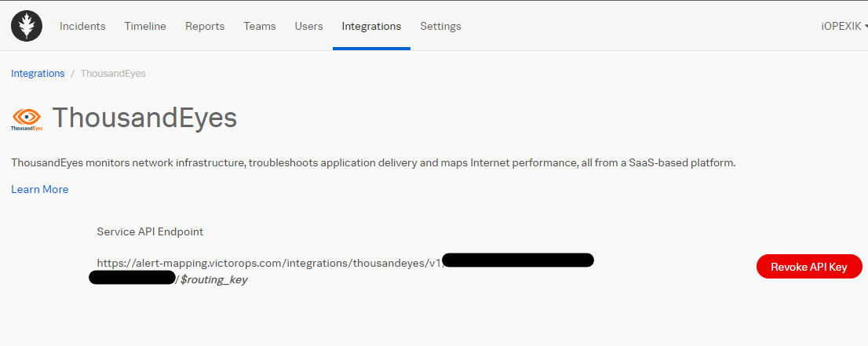Click the VictorOps oak leaf logo
This screenshot has height=346, width=868.
27,25
